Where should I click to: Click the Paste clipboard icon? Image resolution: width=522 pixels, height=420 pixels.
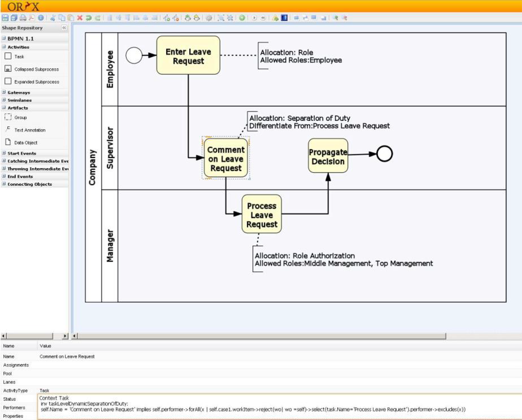coord(70,18)
